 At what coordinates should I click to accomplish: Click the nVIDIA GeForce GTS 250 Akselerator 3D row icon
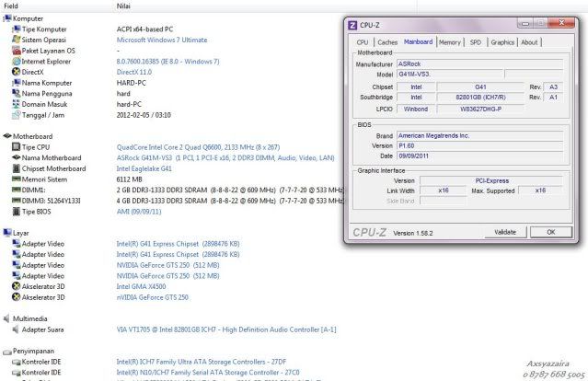[x=17, y=297]
